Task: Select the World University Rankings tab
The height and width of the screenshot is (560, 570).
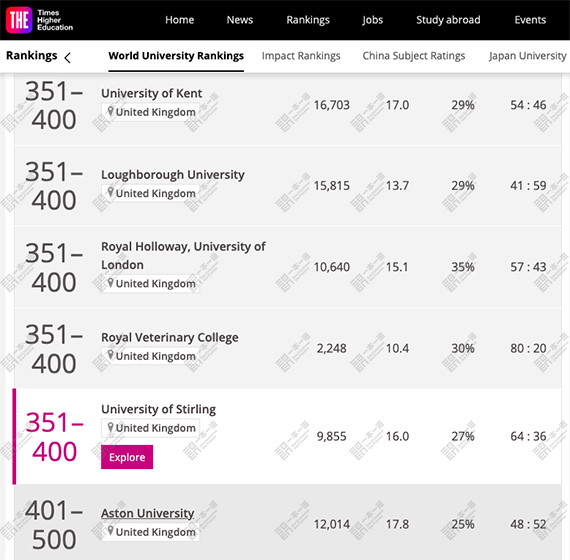Action: click(176, 56)
